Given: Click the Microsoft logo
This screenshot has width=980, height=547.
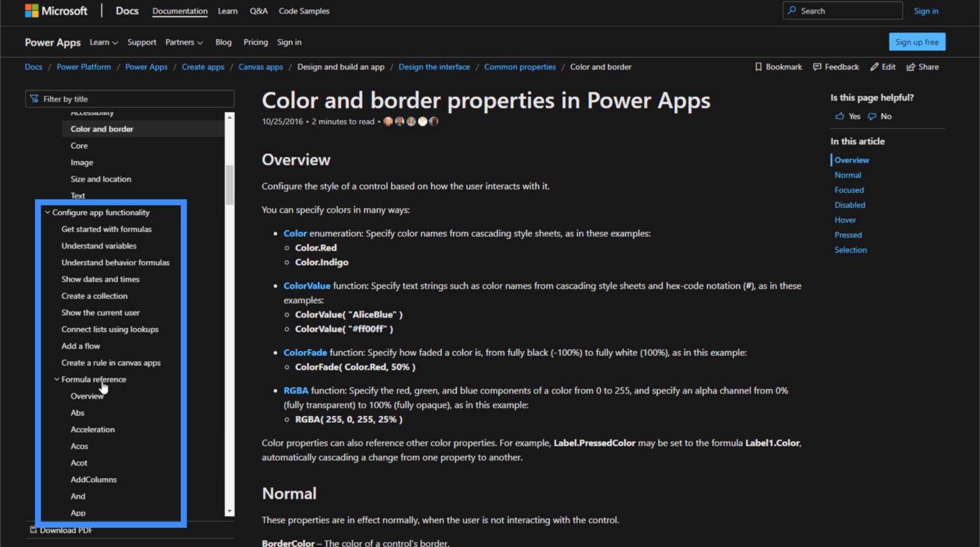Looking at the screenshot, I should pos(56,10).
